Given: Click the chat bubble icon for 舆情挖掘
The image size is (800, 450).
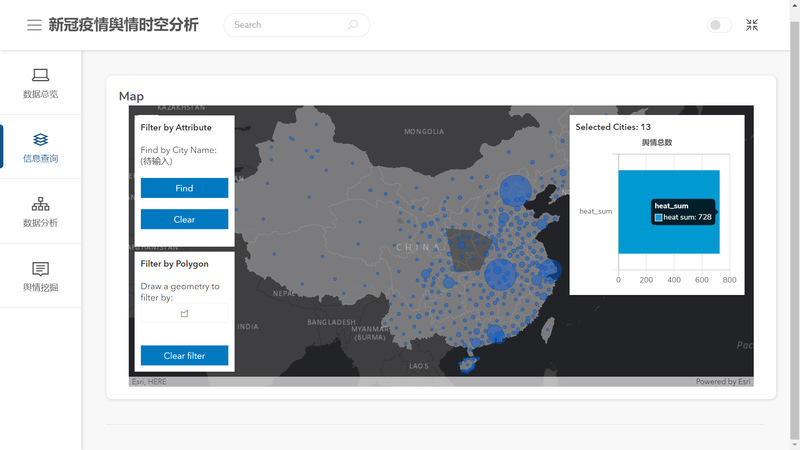Looking at the screenshot, I should [40, 269].
